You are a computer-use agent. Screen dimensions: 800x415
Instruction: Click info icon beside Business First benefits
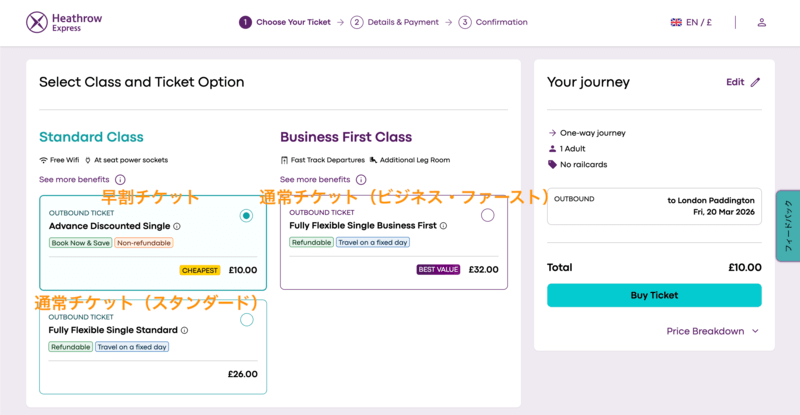pos(361,180)
